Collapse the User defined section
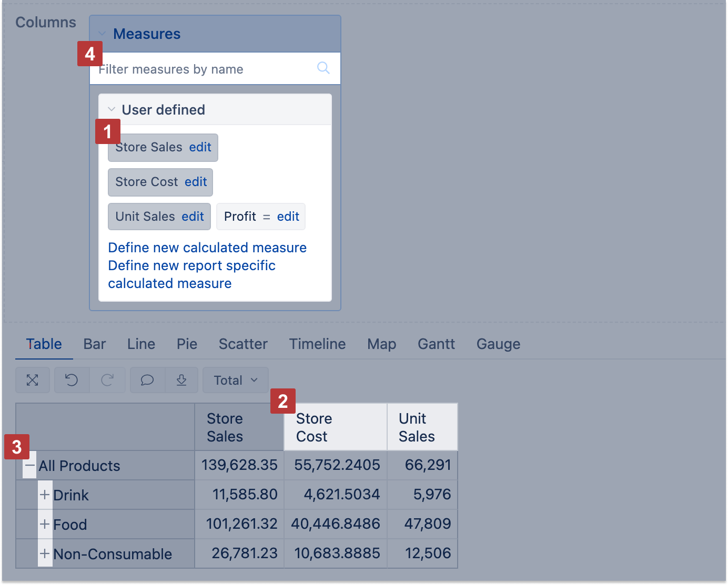Screen dimensions: 728x585 112,110
